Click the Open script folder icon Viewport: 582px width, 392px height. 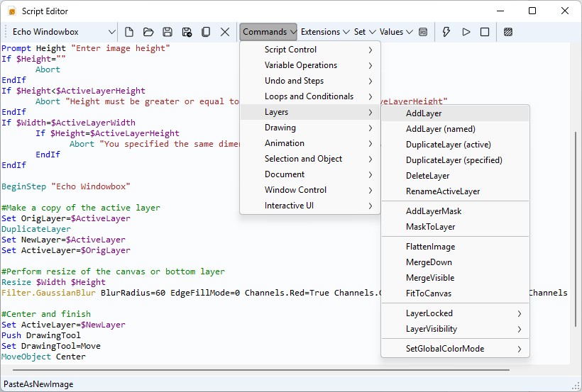[148, 32]
